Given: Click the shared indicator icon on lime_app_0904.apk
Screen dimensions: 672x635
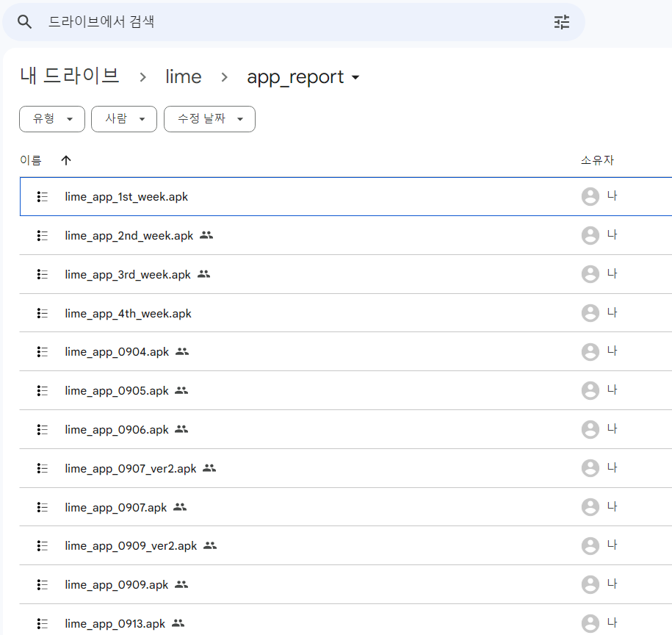Looking at the screenshot, I should point(183,351).
